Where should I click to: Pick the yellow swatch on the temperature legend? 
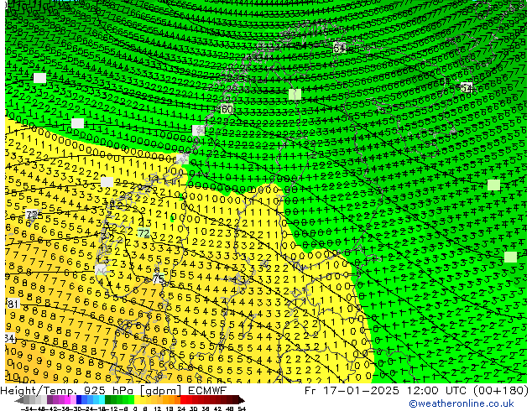click(137, 400)
